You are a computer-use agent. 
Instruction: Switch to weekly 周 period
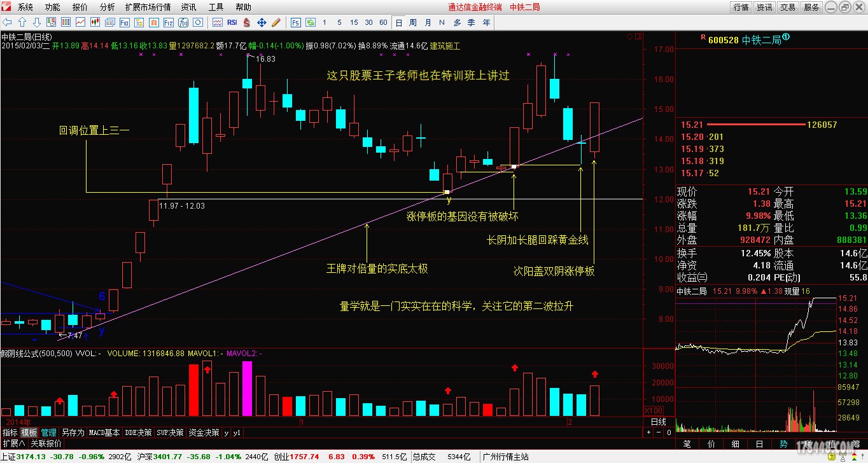coord(413,22)
